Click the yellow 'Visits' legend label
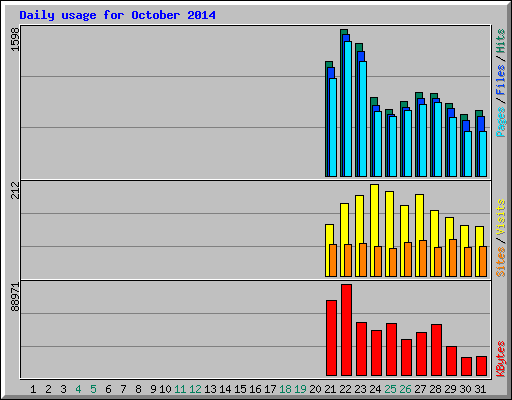Viewport: 512px width, 400px height. coord(500,217)
